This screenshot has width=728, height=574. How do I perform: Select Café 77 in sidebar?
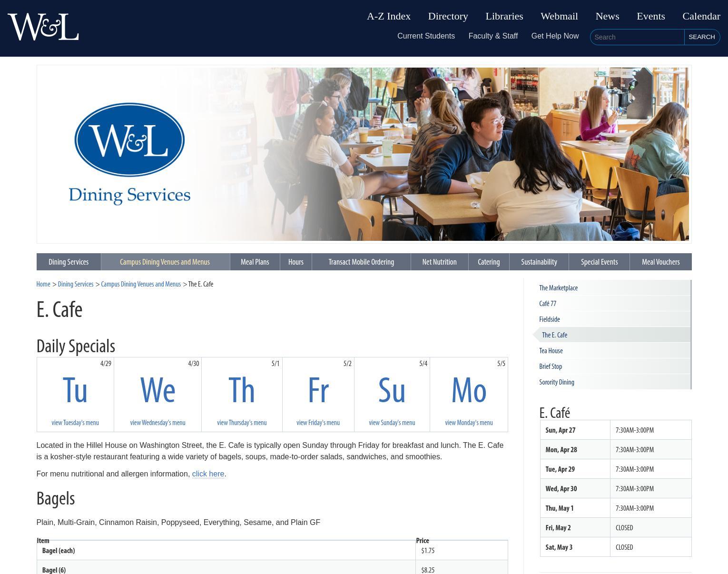(548, 304)
